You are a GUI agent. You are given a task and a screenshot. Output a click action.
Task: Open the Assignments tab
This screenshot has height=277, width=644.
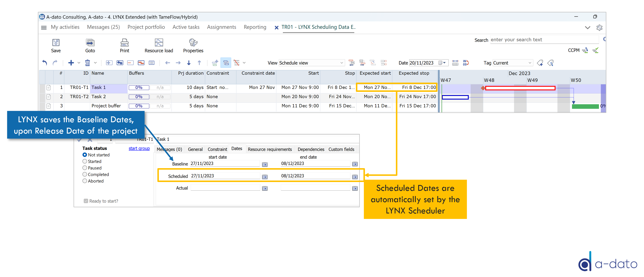tap(221, 27)
